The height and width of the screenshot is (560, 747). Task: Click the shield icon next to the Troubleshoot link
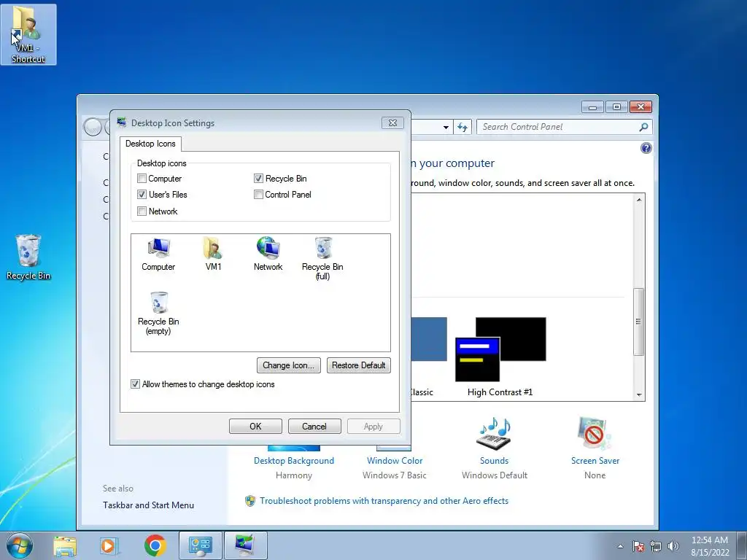pos(249,501)
